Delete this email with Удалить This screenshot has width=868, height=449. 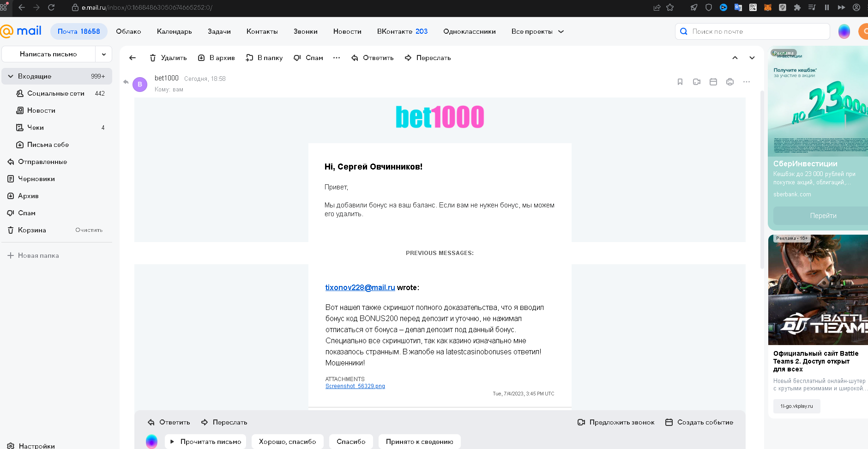click(x=168, y=58)
